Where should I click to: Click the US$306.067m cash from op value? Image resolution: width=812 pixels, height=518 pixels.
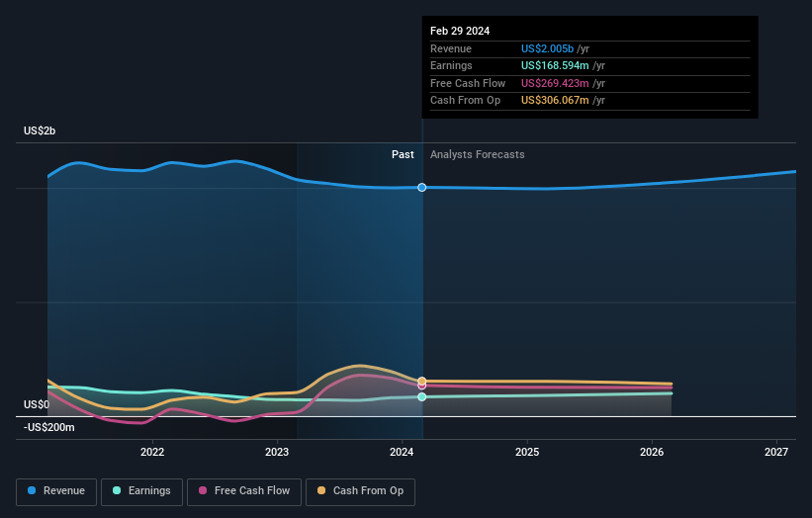coord(555,101)
